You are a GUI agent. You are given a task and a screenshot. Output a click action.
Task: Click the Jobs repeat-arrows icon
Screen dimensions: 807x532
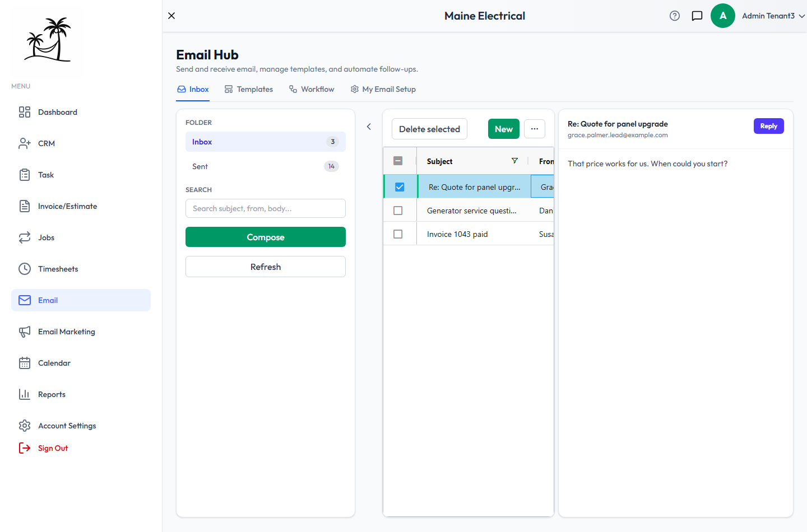pyautogui.click(x=25, y=237)
